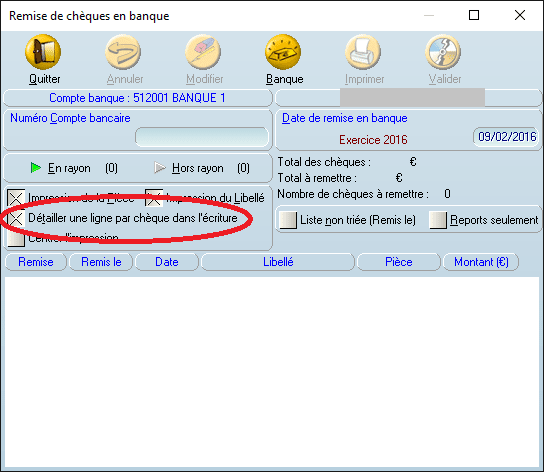The height and width of the screenshot is (472, 544).
Task: Sort by the Remis le column header
Action: point(101,262)
